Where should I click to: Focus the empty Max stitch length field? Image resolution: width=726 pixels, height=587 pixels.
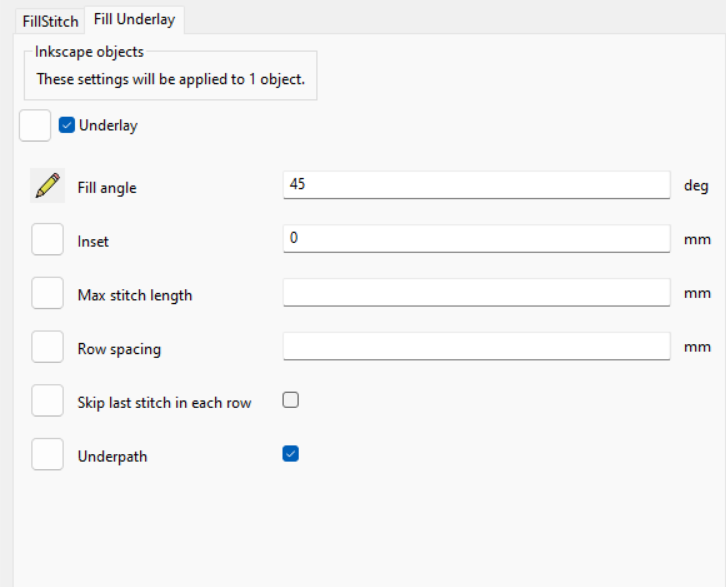[x=476, y=292]
